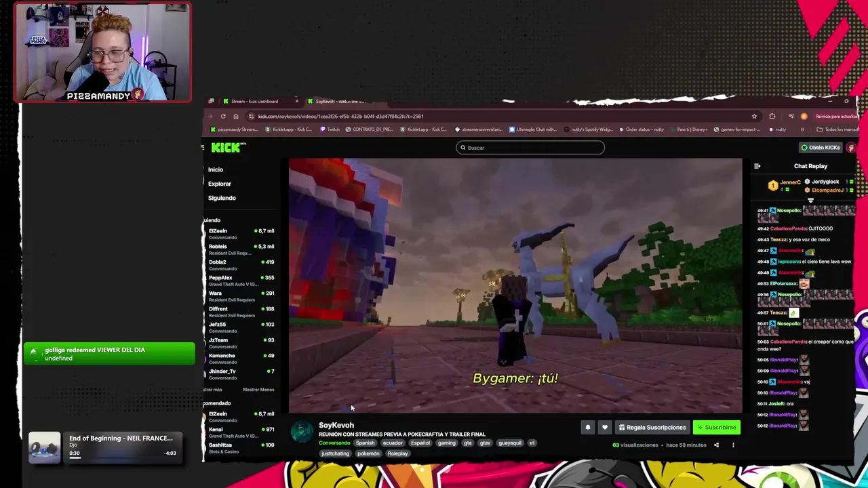Screen dimensions: 868x488
Task: Click the ecuador tag
Action: [393, 443]
